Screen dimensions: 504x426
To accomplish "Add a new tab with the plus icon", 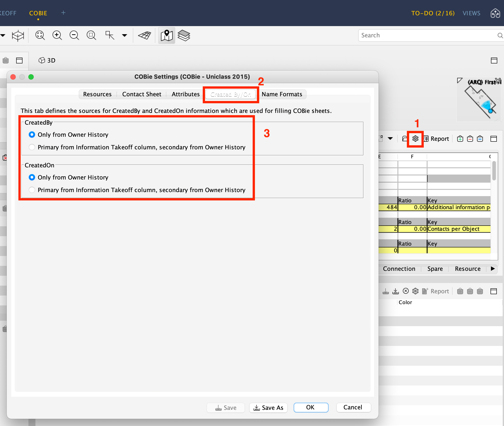I will coord(63,13).
